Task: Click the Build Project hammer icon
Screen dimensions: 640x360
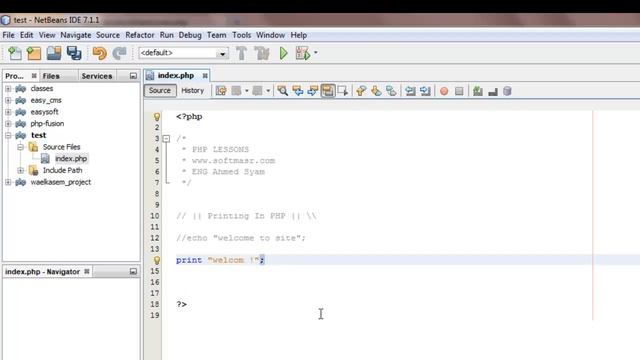Action: coord(242,53)
